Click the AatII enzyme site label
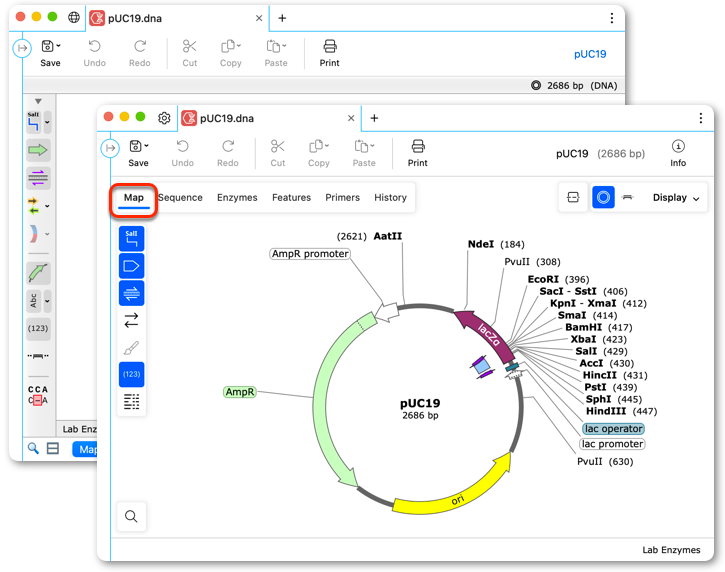The height and width of the screenshot is (572, 725). click(x=388, y=236)
